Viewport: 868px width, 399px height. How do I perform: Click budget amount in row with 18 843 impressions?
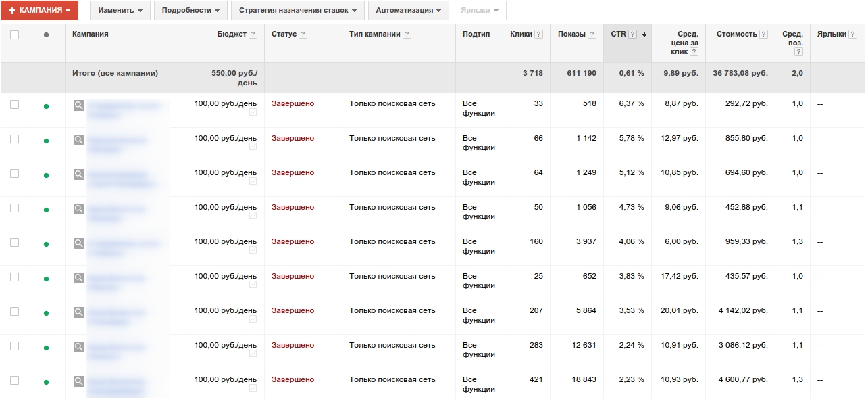click(x=226, y=379)
